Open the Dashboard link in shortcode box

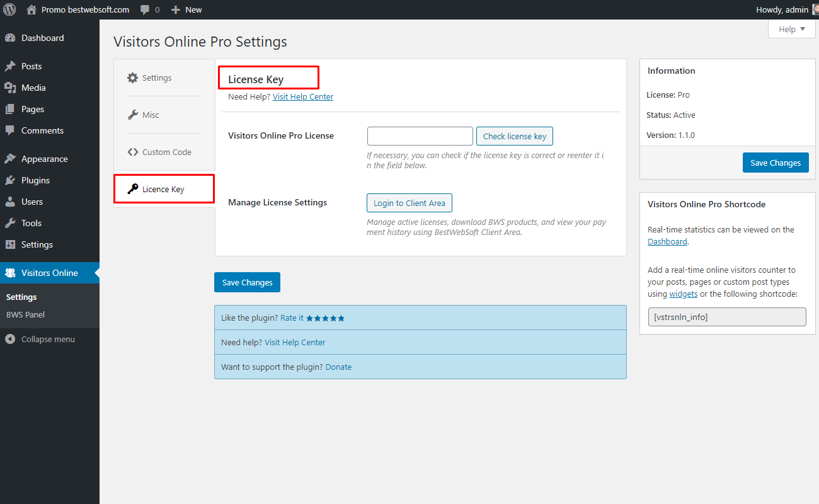click(667, 242)
